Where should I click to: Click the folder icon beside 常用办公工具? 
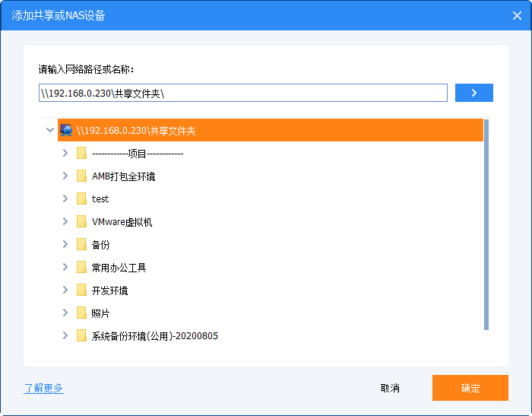81,268
